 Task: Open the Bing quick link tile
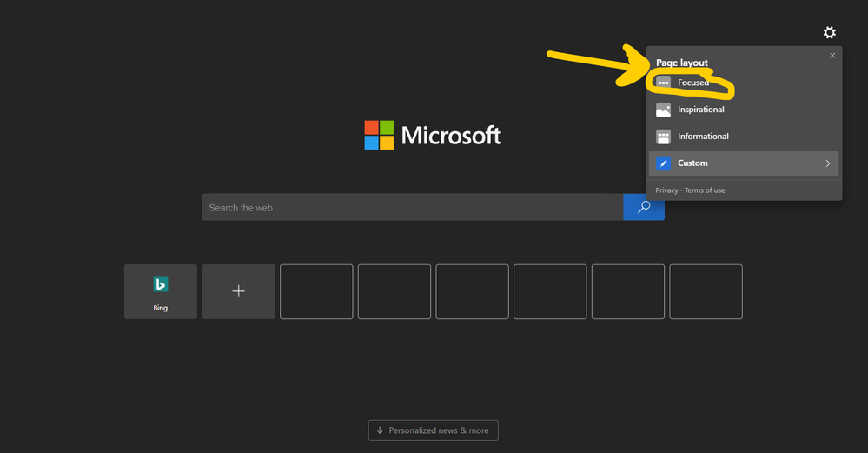point(161,291)
